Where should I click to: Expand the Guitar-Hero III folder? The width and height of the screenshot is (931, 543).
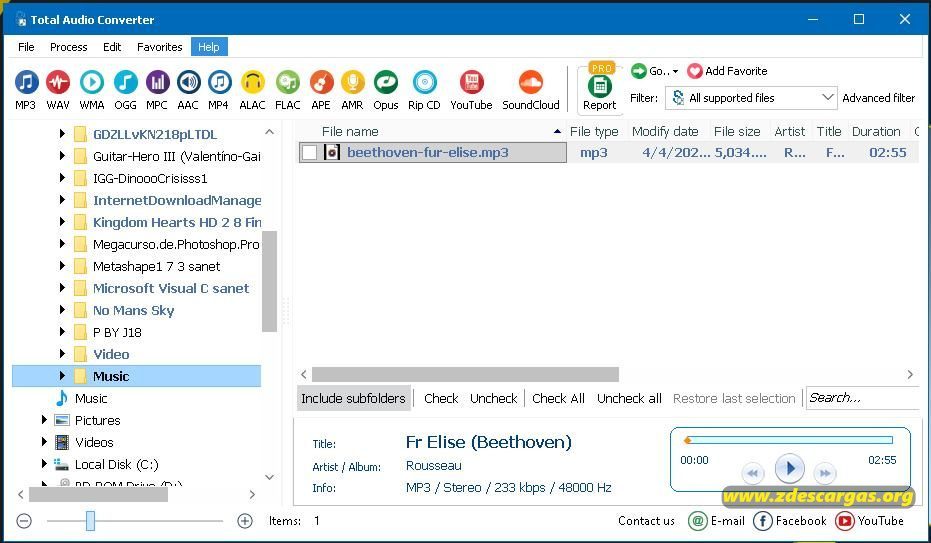pos(62,156)
